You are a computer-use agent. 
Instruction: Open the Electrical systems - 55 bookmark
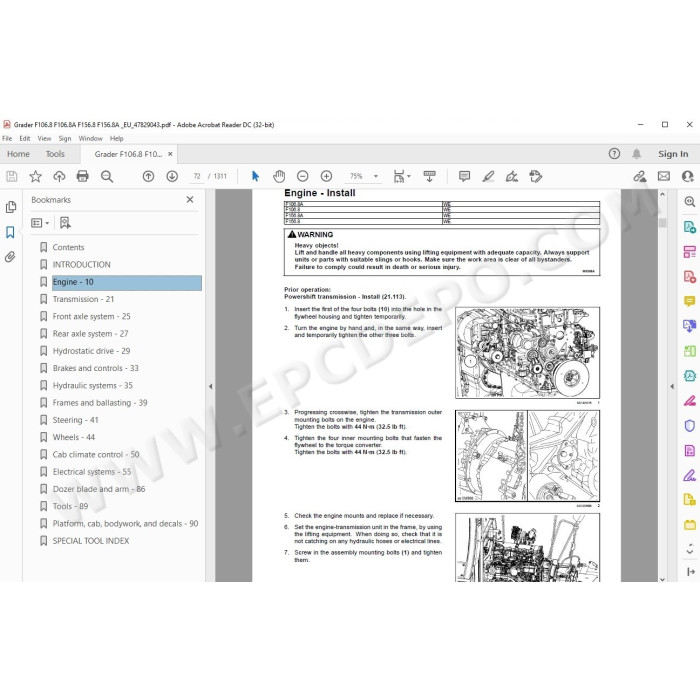pyautogui.click(x=92, y=472)
